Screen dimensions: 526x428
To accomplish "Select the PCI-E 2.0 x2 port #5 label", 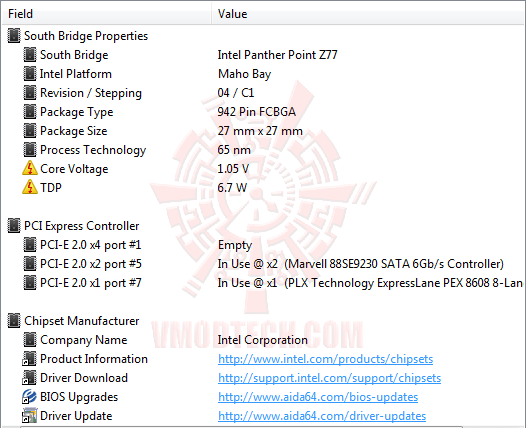I will [91, 264].
